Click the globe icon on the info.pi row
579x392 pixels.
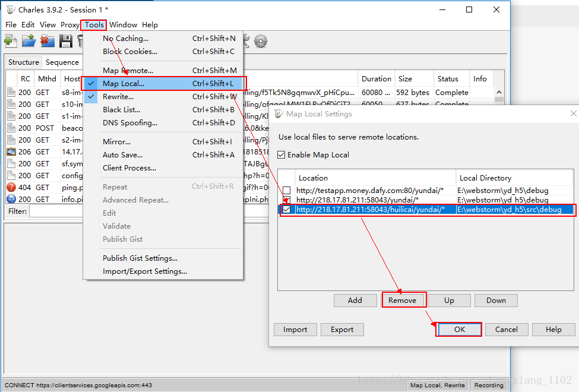coord(11,199)
